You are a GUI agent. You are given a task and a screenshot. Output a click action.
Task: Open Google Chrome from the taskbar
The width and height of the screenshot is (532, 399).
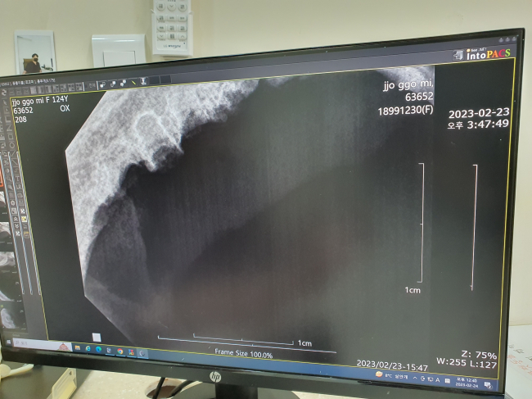pyautogui.click(x=120, y=351)
